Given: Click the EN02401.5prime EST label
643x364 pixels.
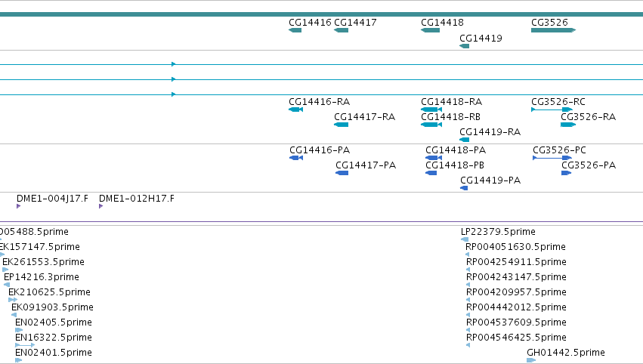Looking at the screenshot, I should point(54,353).
